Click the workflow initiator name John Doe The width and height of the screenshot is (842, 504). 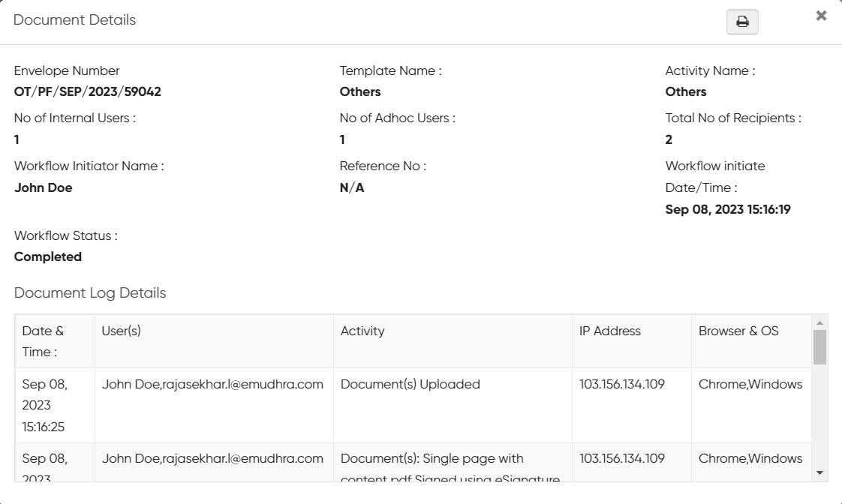point(44,187)
